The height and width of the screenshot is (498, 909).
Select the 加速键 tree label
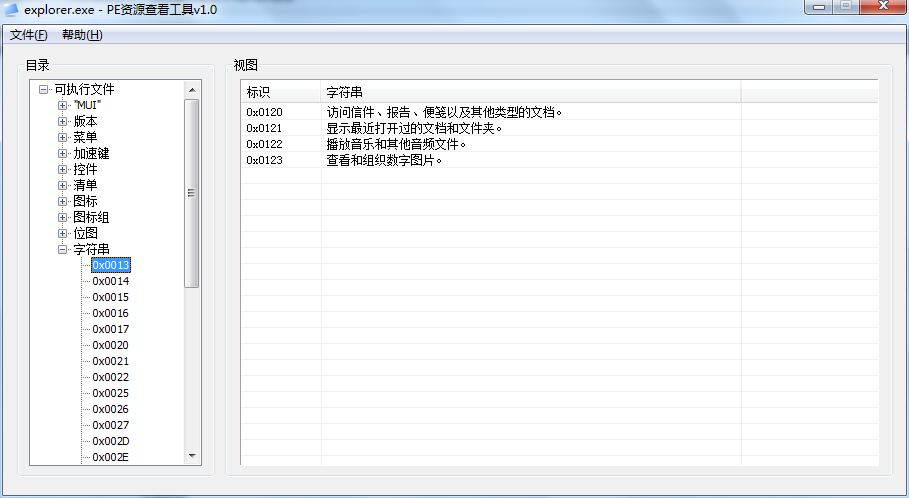[x=91, y=153]
